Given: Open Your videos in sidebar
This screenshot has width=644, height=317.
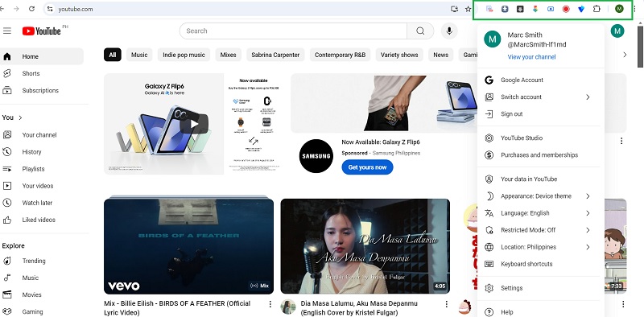Looking at the screenshot, I should [x=42, y=186].
